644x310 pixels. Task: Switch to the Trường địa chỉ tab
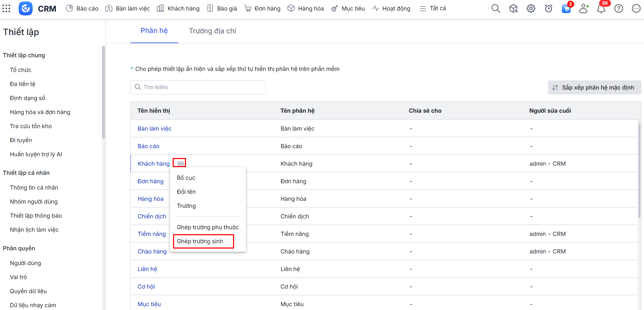click(x=212, y=31)
